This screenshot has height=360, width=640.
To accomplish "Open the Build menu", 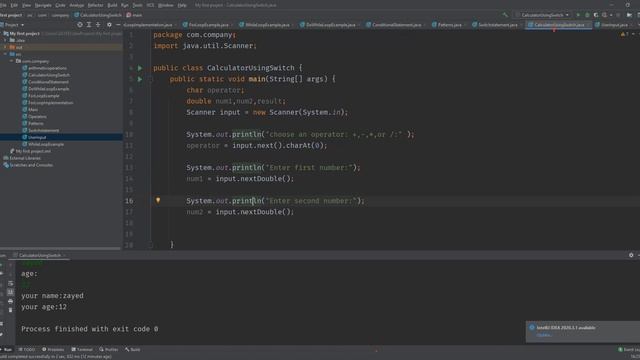I will (x=112, y=5).
